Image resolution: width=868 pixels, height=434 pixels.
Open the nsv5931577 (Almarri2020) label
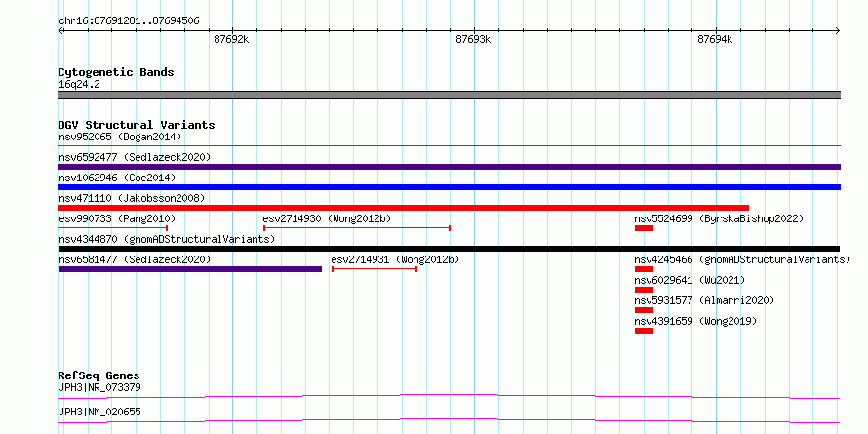(704, 300)
